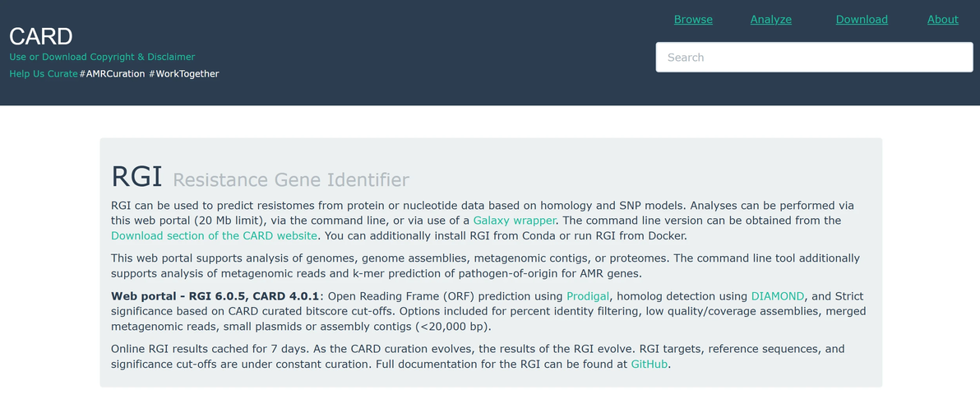Open the Use or Download link
The height and width of the screenshot is (395, 980).
49,57
